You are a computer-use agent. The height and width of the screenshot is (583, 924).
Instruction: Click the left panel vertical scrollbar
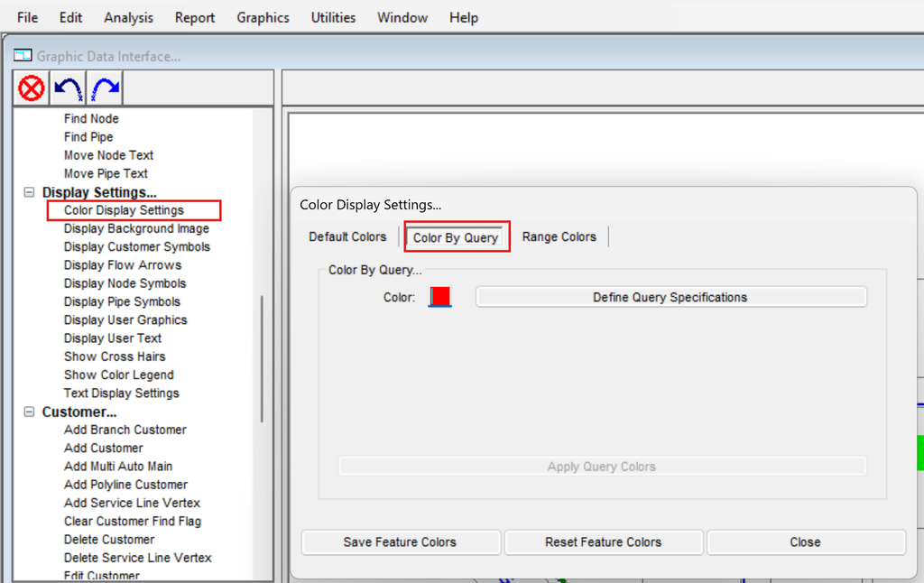(x=262, y=358)
